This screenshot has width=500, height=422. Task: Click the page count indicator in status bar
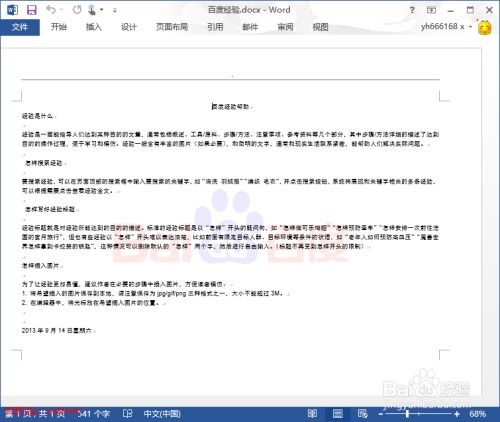click(x=35, y=414)
